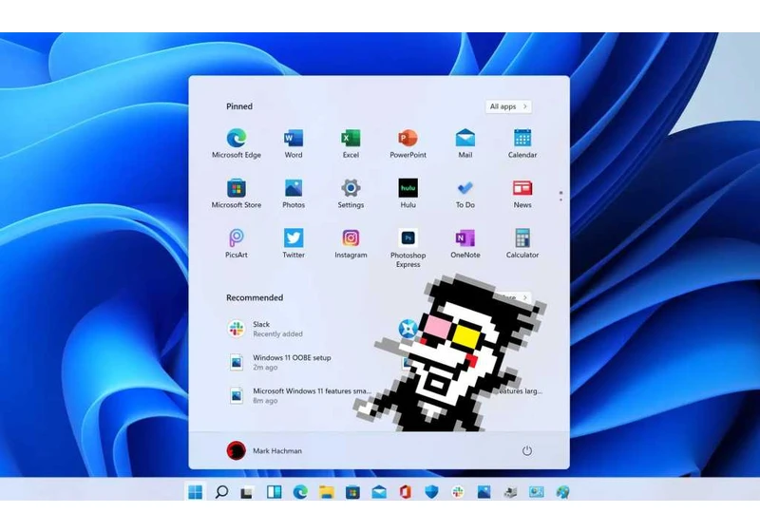Expand the All apps list
760x532 pixels.
click(x=508, y=106)
